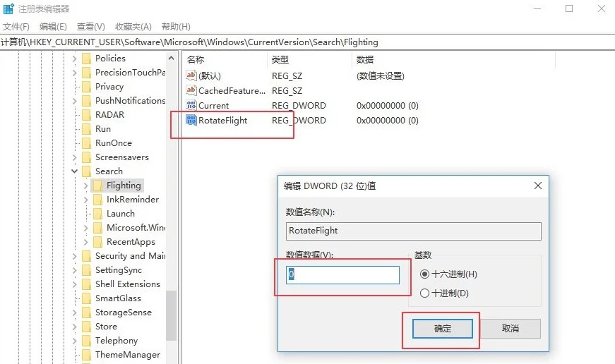Expand the Screensavers tree node

(75, 157)
